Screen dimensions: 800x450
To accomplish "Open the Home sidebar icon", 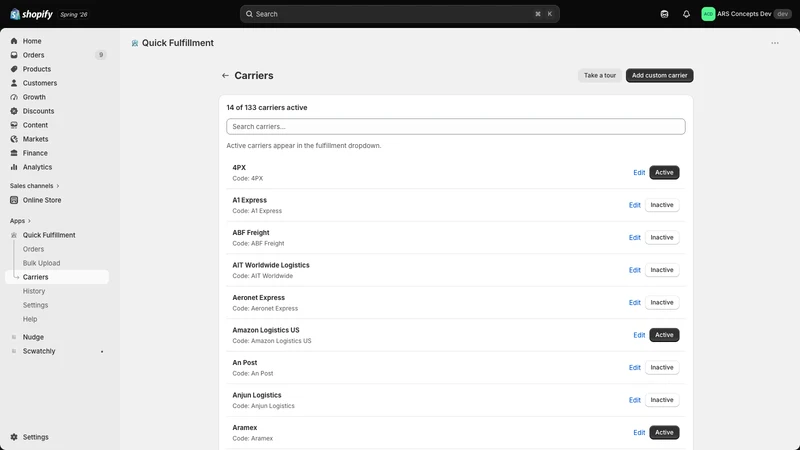I will click(14, 41).
